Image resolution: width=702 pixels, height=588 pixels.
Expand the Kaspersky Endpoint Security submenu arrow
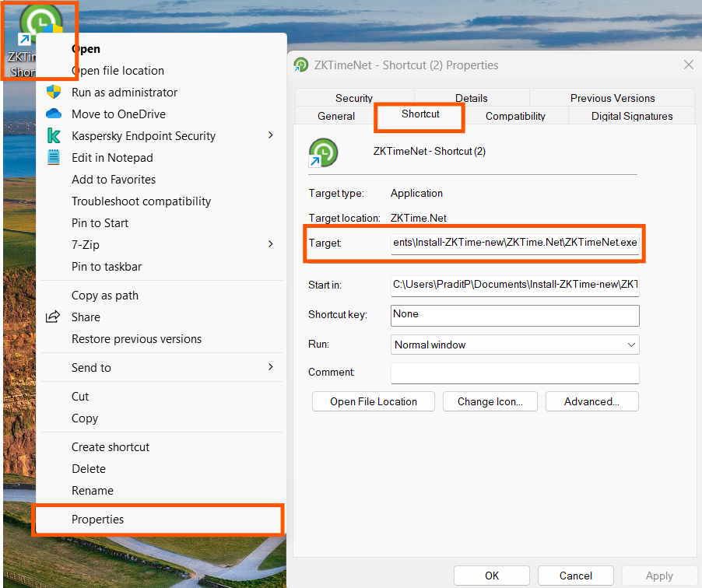point(270,135)
